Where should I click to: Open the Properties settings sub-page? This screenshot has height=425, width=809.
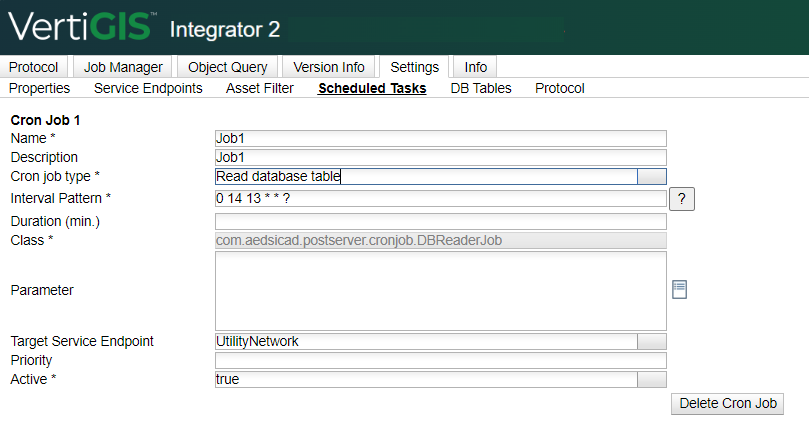tap(39, 88)
